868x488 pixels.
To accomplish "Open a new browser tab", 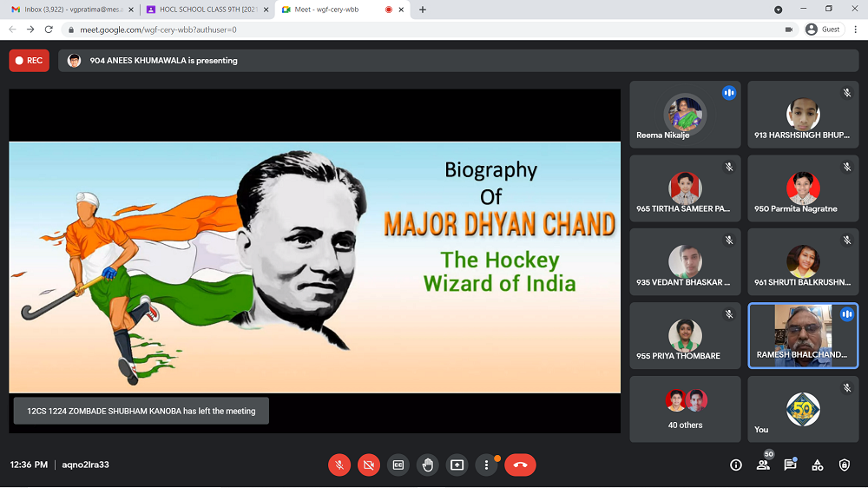I will point(423,10).
